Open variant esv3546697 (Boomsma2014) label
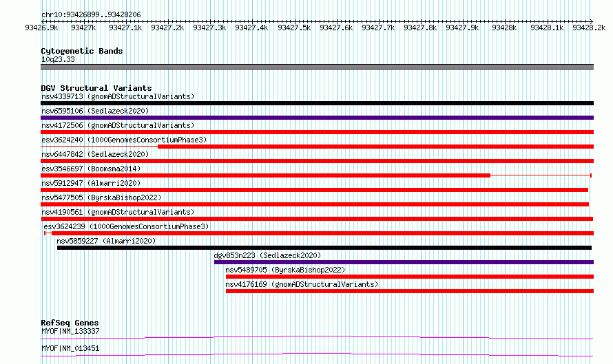Screen dimensions: 613x364 [x=91, y=169]
